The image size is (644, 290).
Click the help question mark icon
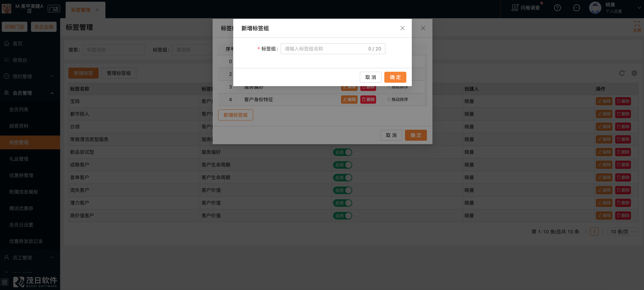[x=557, y=8]
